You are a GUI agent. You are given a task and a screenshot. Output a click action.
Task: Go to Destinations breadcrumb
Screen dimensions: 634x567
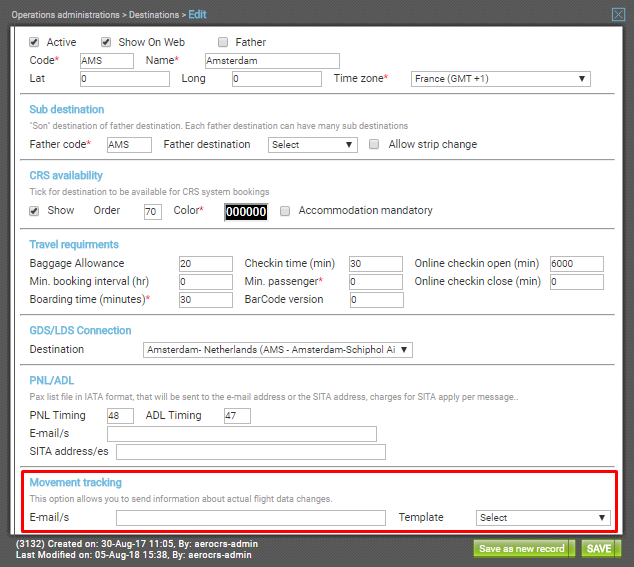(x=154, y=15)
